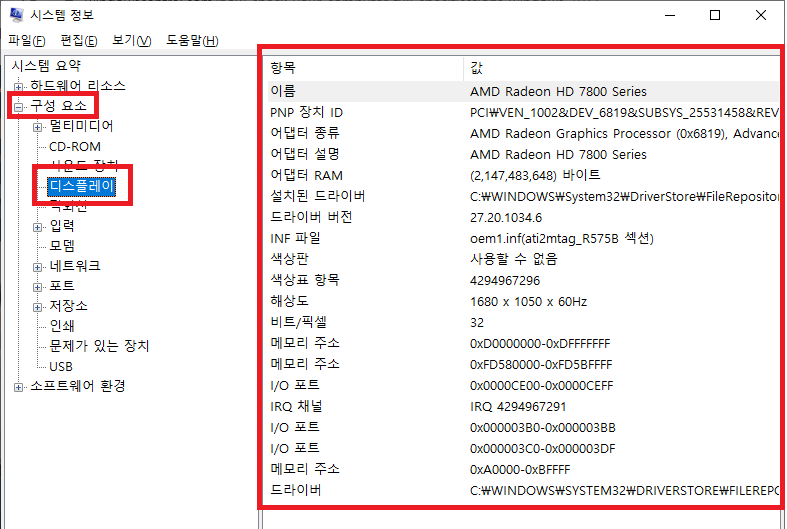
Task: Select the 어댑터 RAM row
Action: tap(523, 176)
